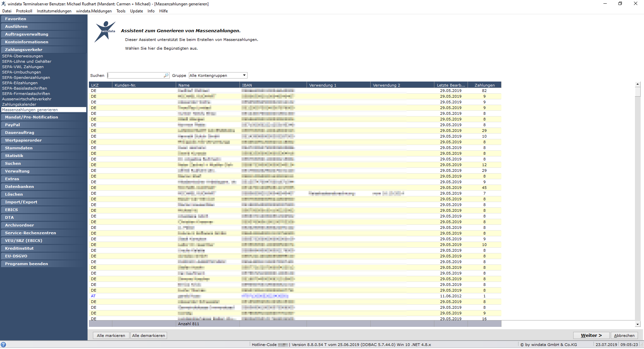The width and height of the screenshot is (644, 349).
Task: Expand the Auftragsverwaltung sidebar section
Action: pos(44,34)
